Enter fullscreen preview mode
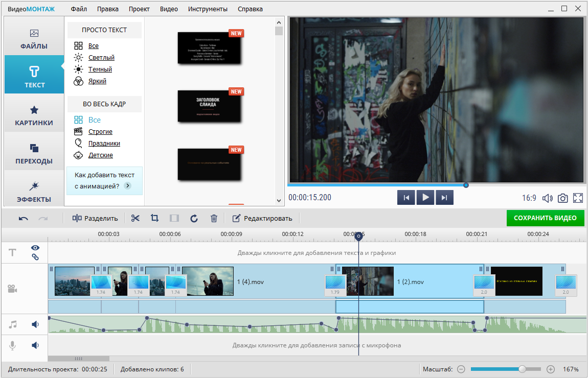Screen dimensions: 588x378 coord(578,198)
